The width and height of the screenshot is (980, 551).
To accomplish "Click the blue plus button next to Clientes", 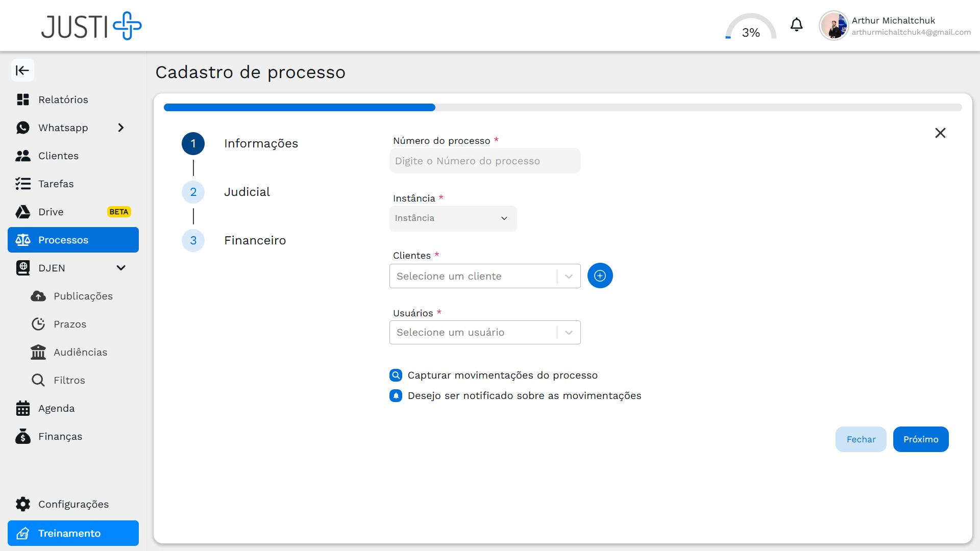I will (600, 275).
